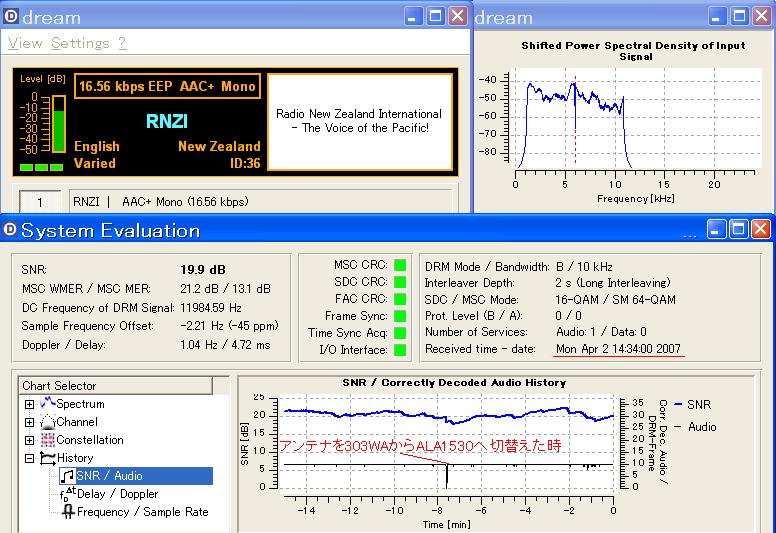Screen dimensions: 776x533
Task: Select the Constellation chart icon
Action: [48, 439]
